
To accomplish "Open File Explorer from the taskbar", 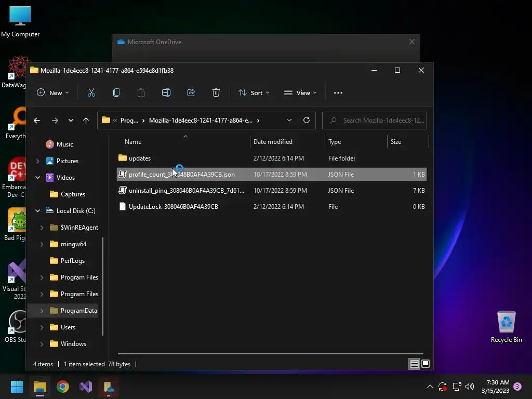I will click(x=39, y=387).
